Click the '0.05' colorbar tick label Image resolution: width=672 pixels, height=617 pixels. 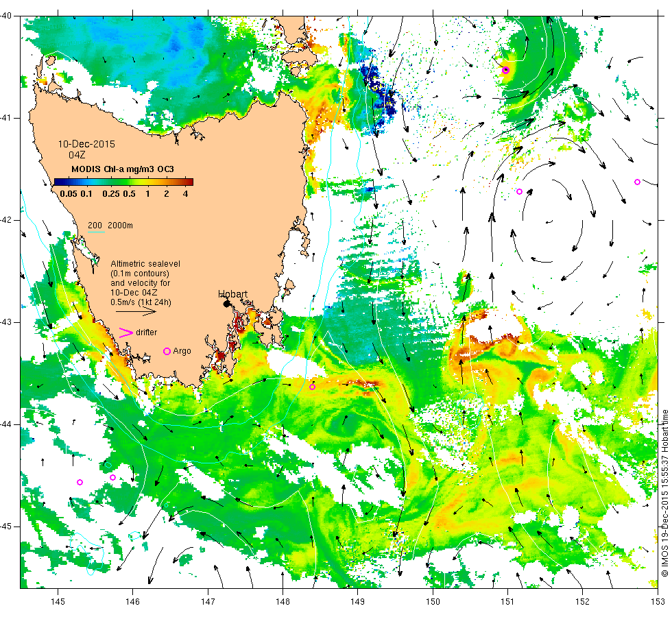click(69, 193)
